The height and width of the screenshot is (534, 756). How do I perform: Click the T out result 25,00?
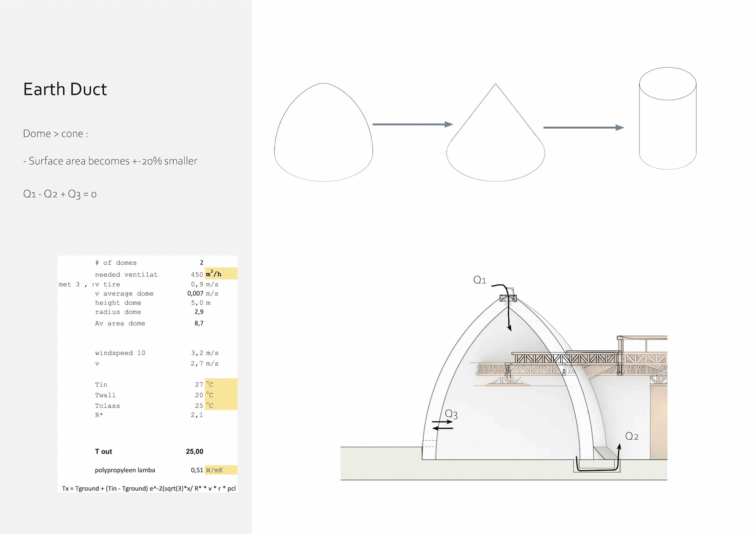(195, 451)
